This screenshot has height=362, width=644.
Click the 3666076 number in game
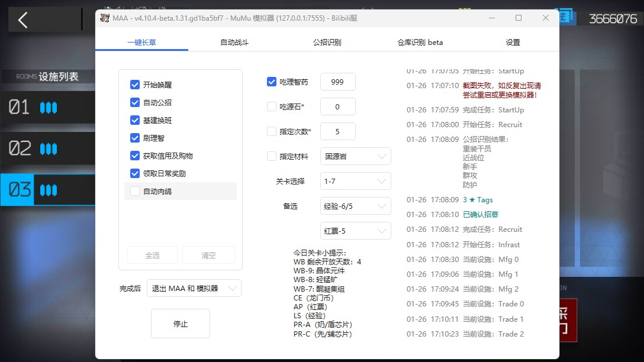[x=613, y=18]
